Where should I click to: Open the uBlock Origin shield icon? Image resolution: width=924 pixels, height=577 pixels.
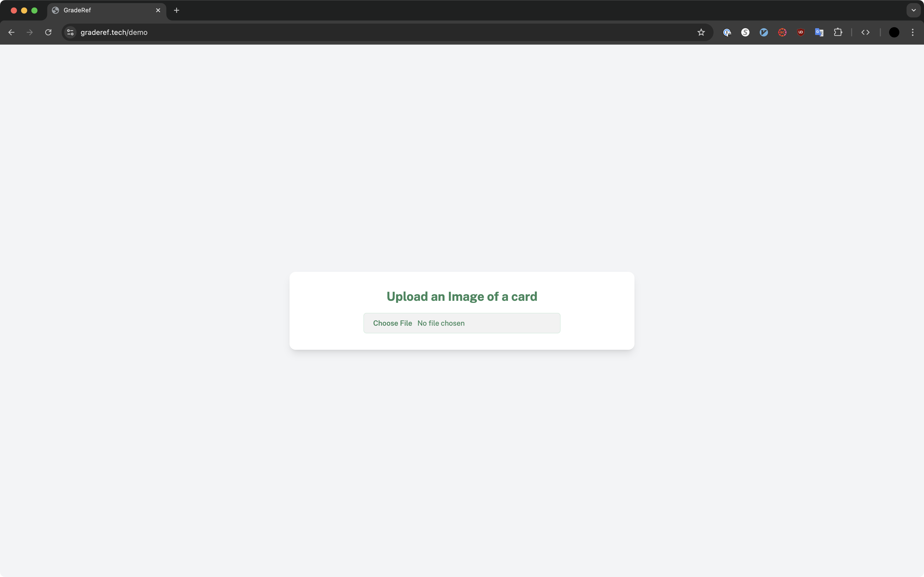tap(801, 32)
